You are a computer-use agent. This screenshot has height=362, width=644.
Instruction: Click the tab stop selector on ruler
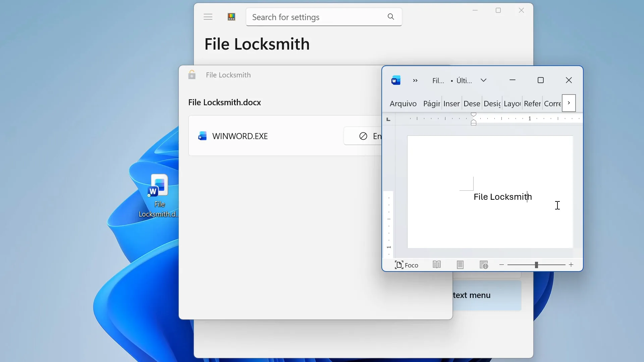pyautogui.click(x=388, y=119)
